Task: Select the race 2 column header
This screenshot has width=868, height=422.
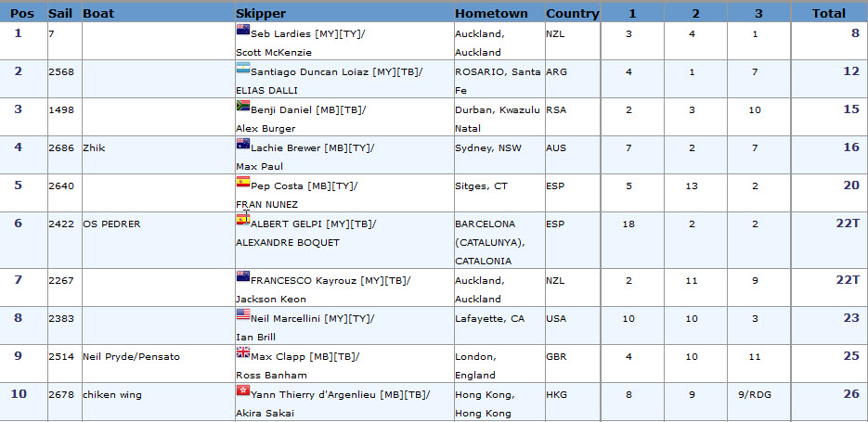Action: coord(695,13)
